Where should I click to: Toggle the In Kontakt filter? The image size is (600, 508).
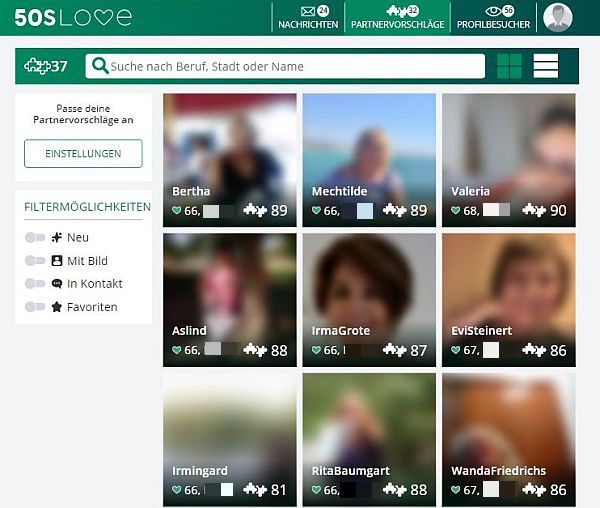(x=35, y=284)
